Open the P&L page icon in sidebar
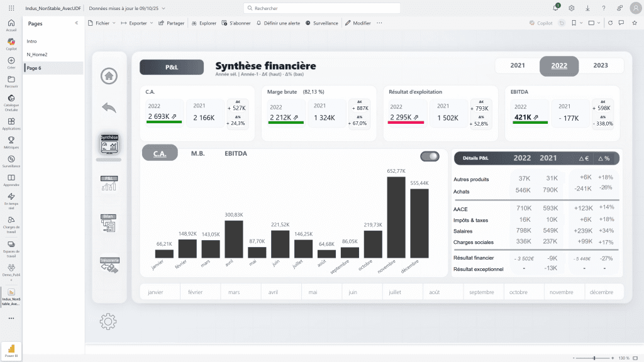 coord(109,184)
